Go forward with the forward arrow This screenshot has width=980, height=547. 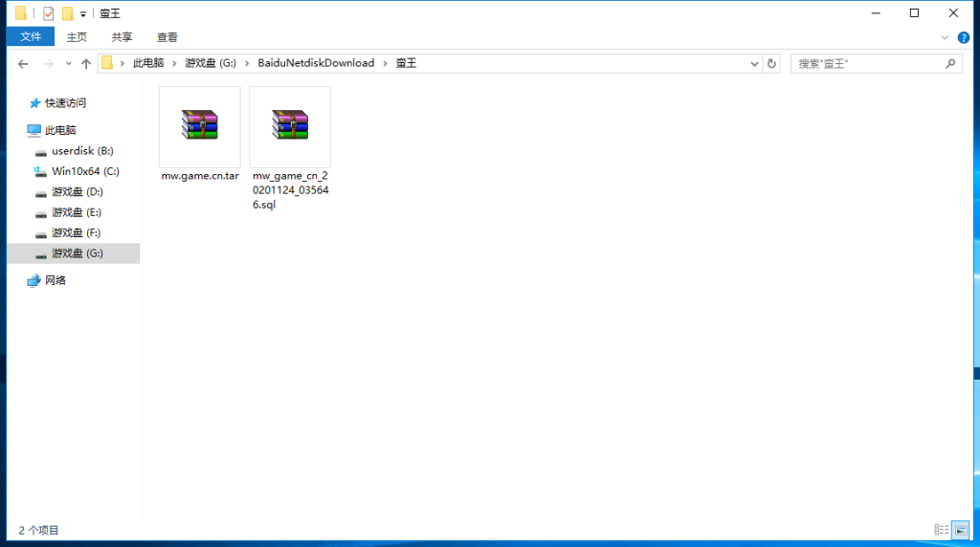pyautogui.click(x=48, y=64)
